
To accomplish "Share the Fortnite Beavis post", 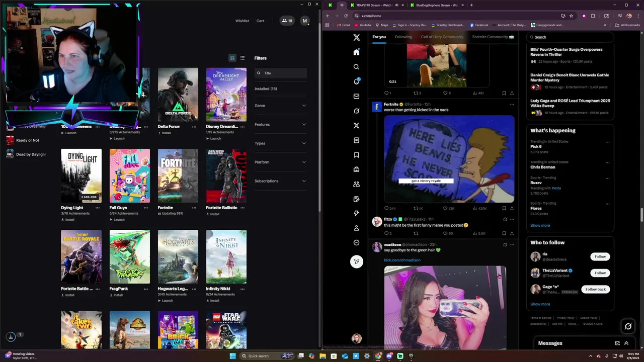I will (x=512, y=208).
